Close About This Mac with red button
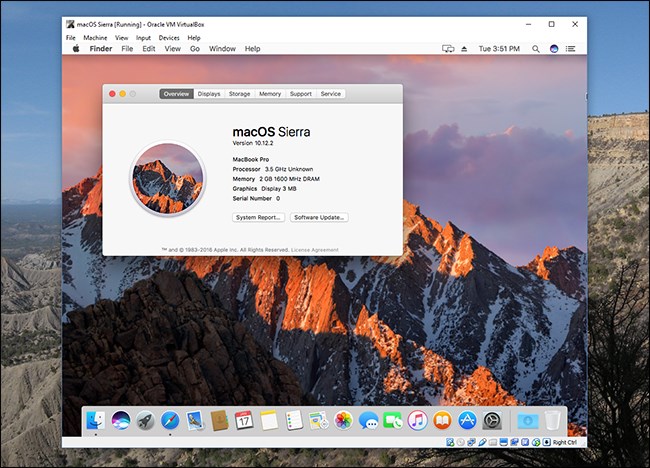Image resolution: width=650 pixels, height=468 pixels. [112, 94]
